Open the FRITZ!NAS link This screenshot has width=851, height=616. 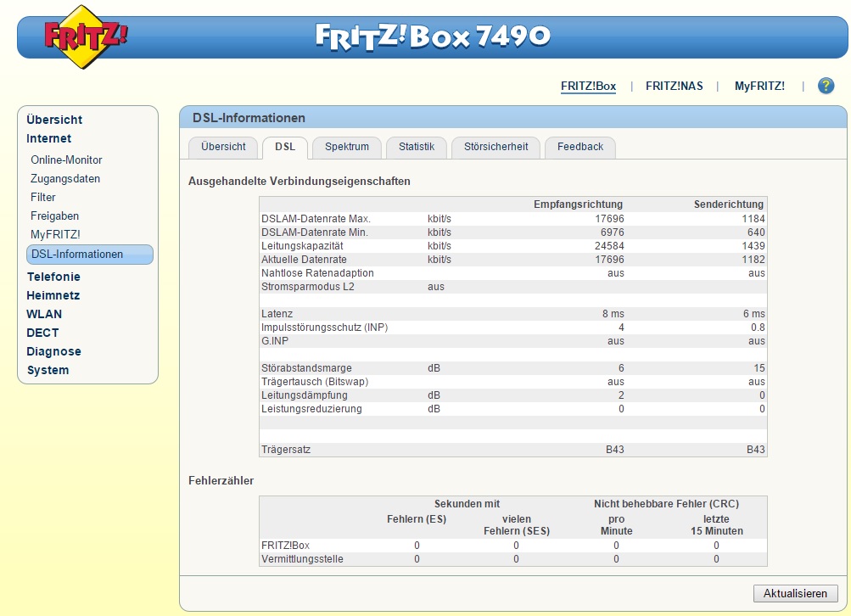pyautogui.click(x=674, y=86)
